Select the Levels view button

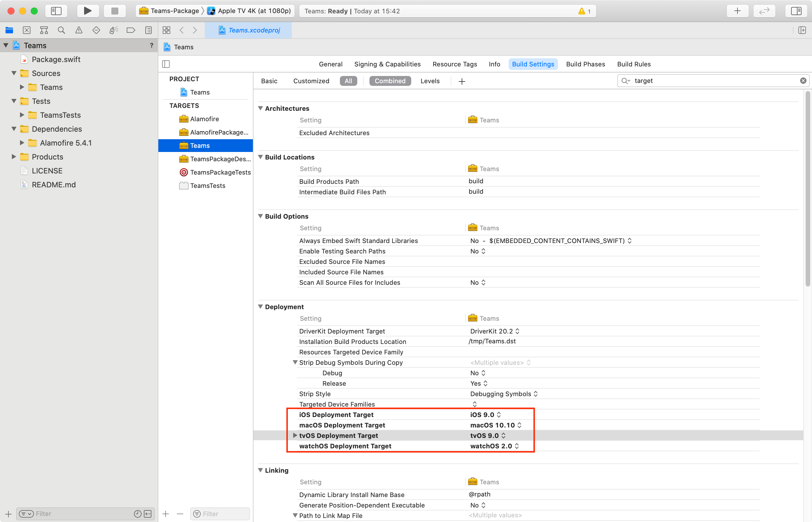click(x=430, y=81)
